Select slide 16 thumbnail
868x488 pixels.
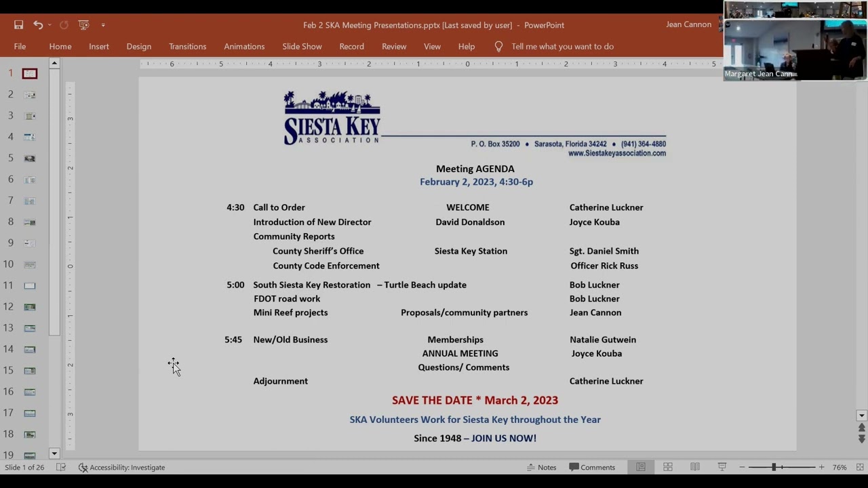[x=30, y=392]
